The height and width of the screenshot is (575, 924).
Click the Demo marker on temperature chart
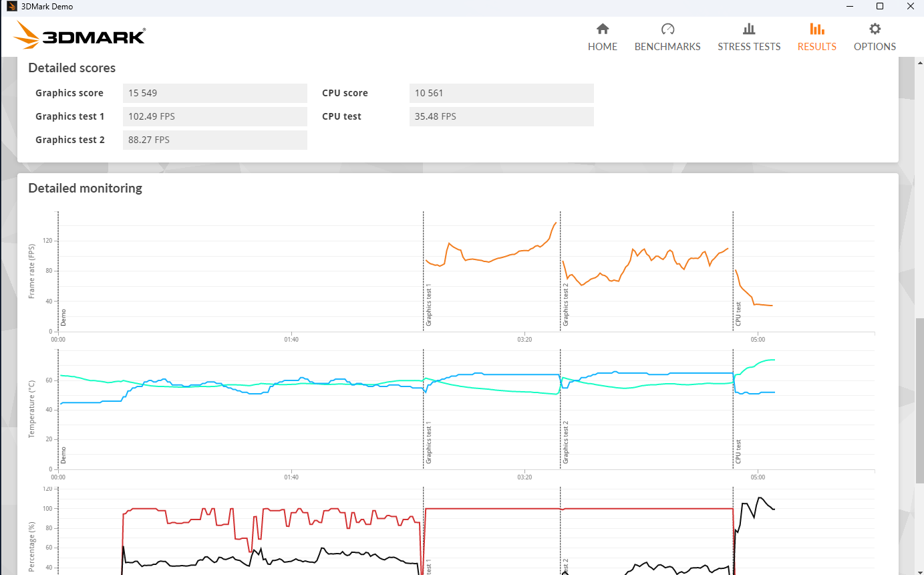click(63, 455)
